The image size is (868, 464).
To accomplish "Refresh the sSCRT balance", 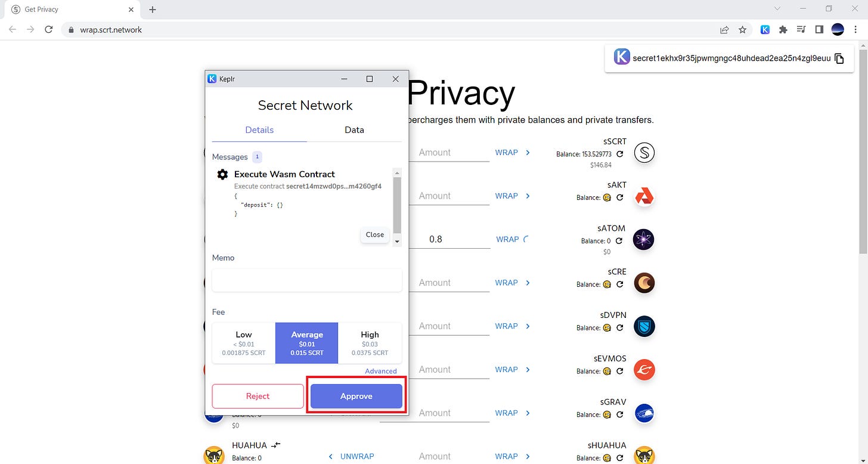I will 620,154.
